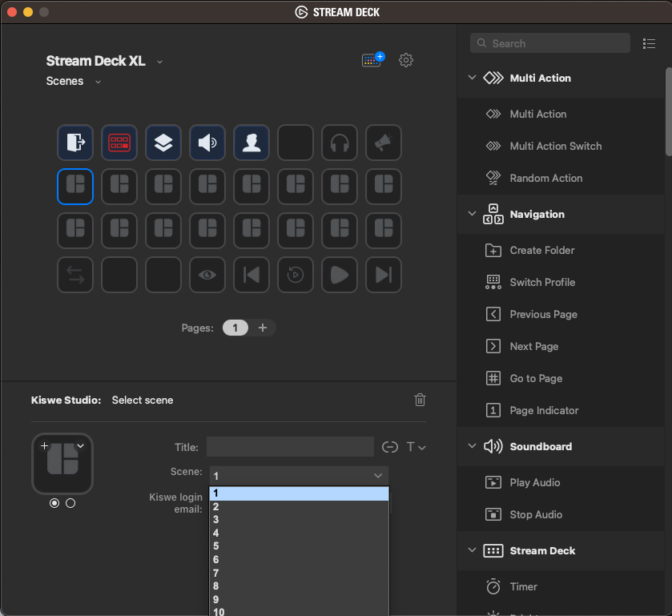
Task: Click the Title text field
Action: 290,447
